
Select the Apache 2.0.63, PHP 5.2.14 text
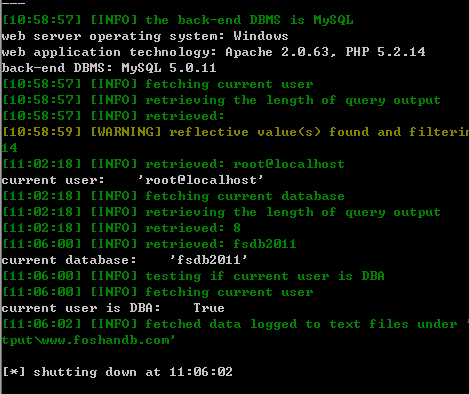click(x=325, y=52)
